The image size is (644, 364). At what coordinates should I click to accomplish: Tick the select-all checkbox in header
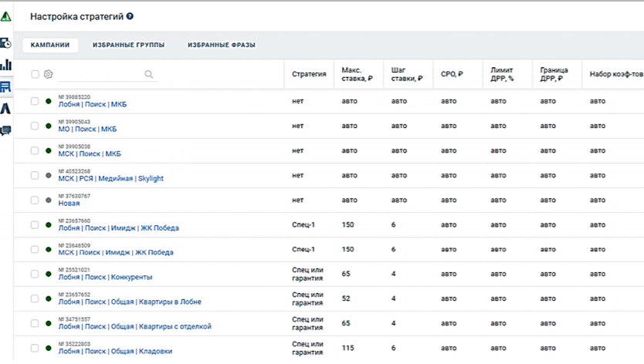point(35,75)
